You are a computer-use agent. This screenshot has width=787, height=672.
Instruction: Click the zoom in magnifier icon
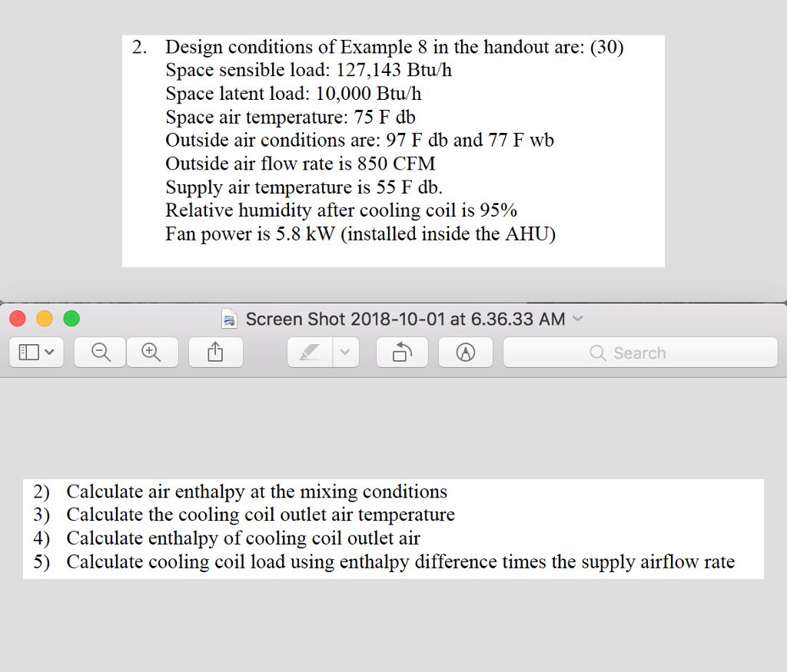tap(151, 352)
